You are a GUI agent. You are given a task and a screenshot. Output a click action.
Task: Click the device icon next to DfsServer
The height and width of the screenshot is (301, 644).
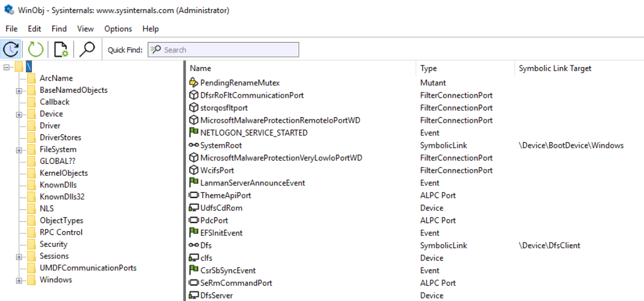point(193,296)
